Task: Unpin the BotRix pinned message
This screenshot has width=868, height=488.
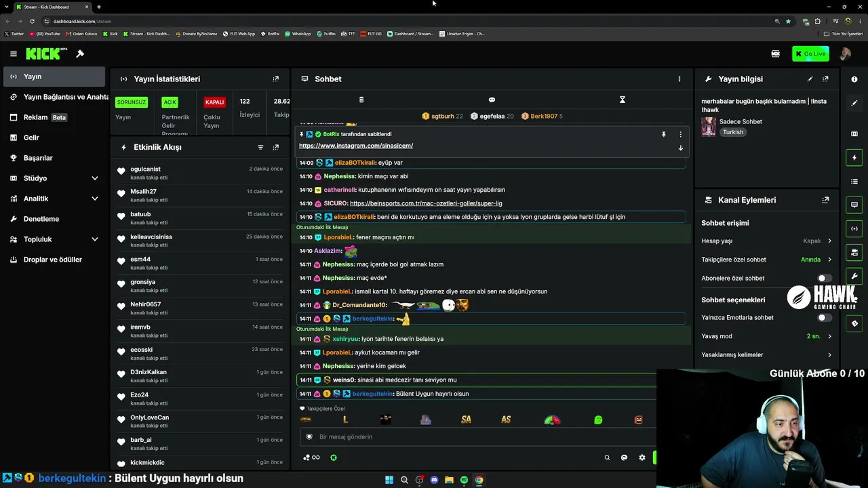Action: click(x=664, y=134)
